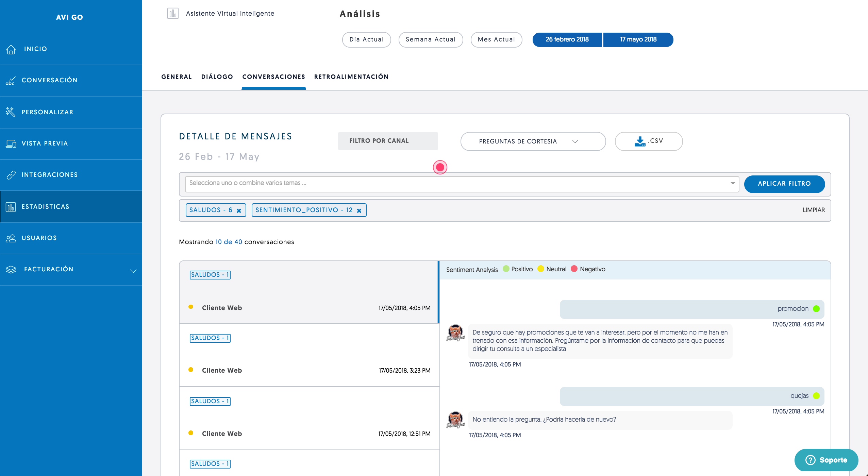Click the Usuarios people icon
Screen dimensions: 868x476
(11, 238)
